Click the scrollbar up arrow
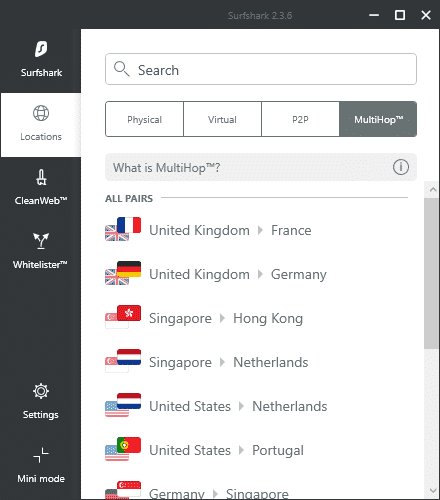 point(433,190)
